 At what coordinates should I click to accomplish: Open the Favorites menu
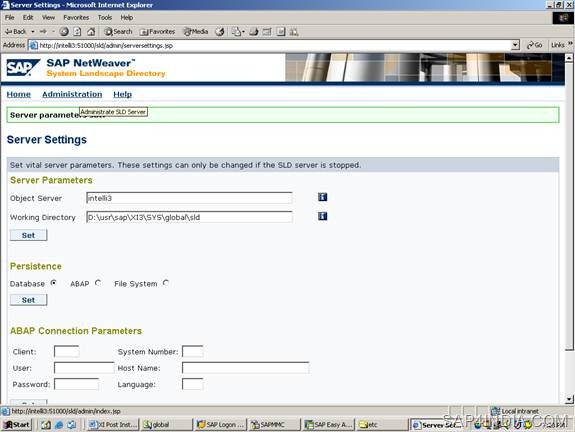[76, 18]
